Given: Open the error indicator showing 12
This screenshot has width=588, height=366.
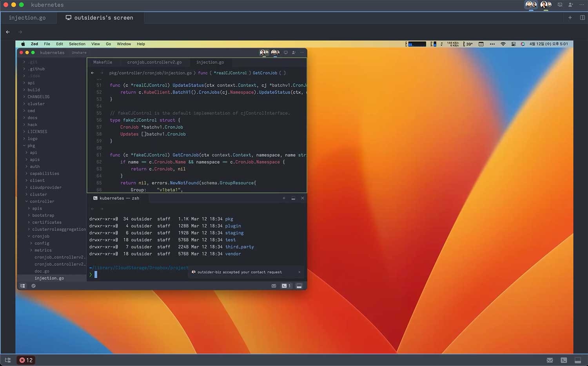Looking at the screenshot, I should tap(26, 360).
